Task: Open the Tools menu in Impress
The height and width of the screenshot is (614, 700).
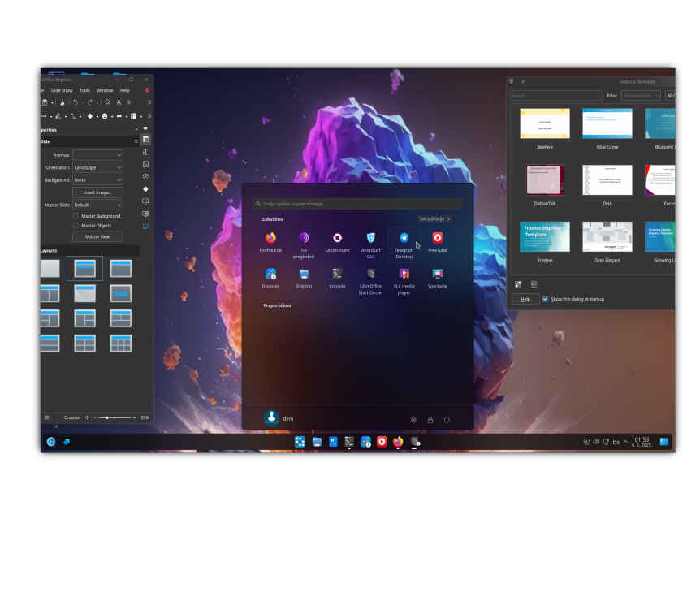Action: 84,90
